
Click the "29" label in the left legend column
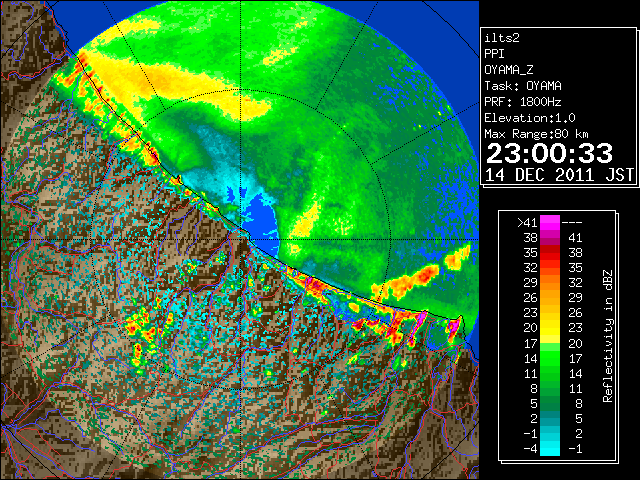coord(531,283)
